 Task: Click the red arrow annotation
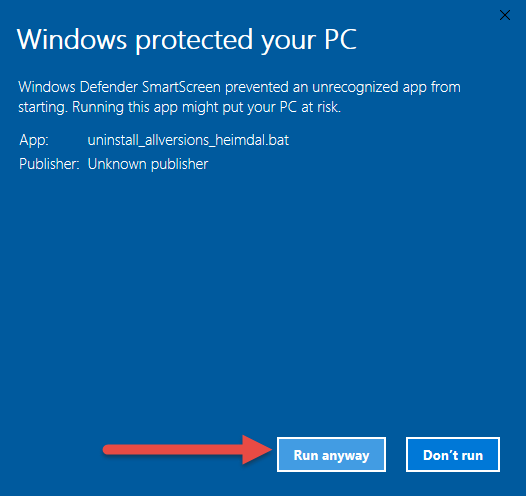(x=188, y=449)
